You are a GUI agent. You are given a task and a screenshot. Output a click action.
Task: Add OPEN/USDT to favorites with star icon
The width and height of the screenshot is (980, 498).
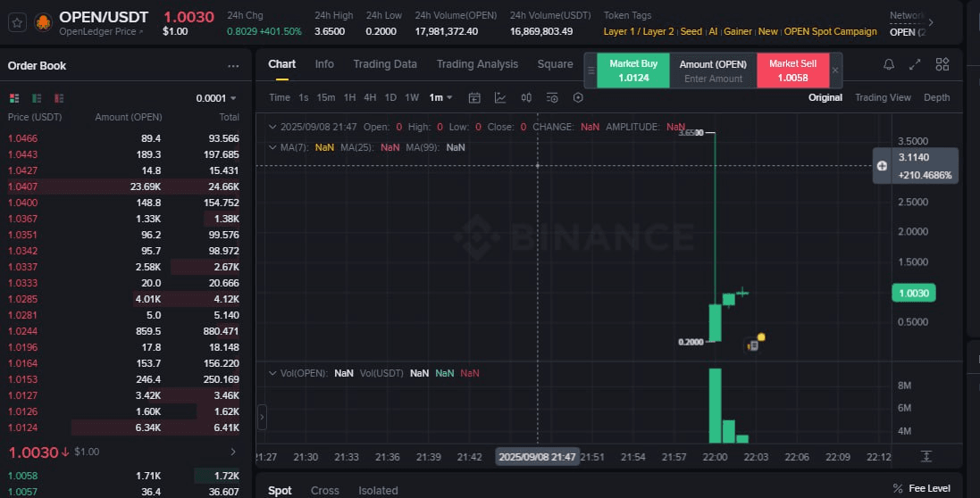tap(18, 23)
